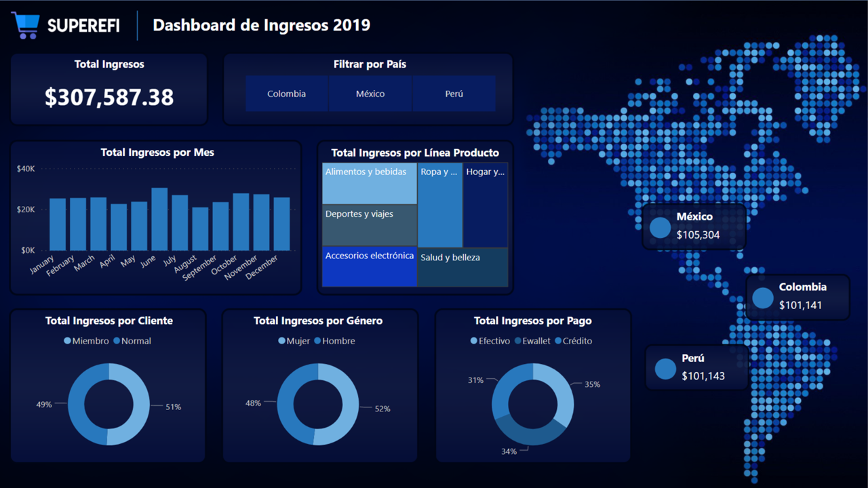
Task: Click the Colombia circle marker on the map
Action: click(762, 297)
